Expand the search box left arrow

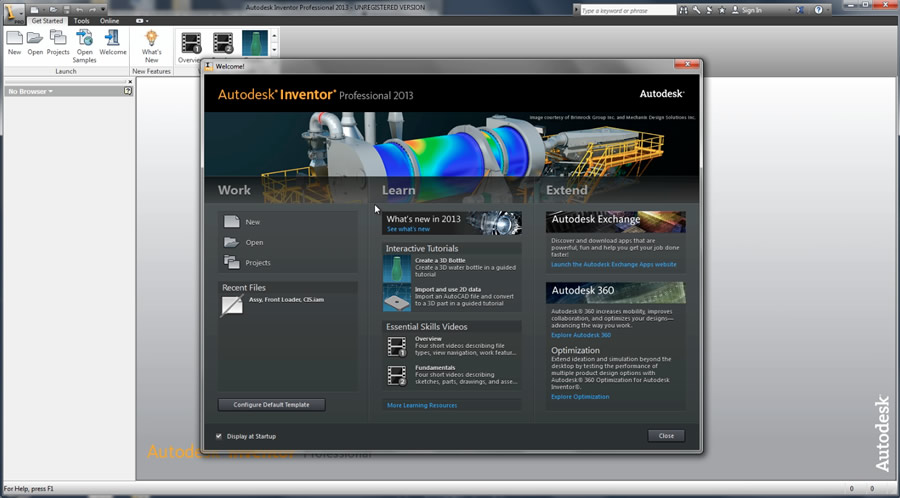(x=577, y=10)
